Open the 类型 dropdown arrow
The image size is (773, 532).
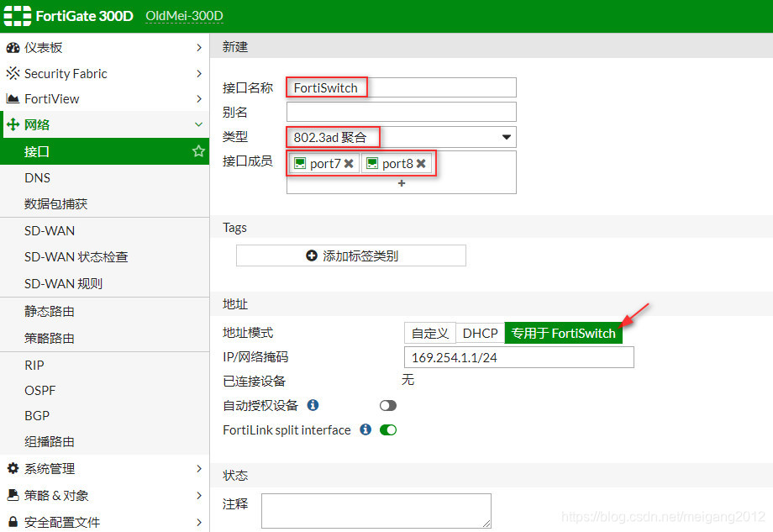(507, 137)
